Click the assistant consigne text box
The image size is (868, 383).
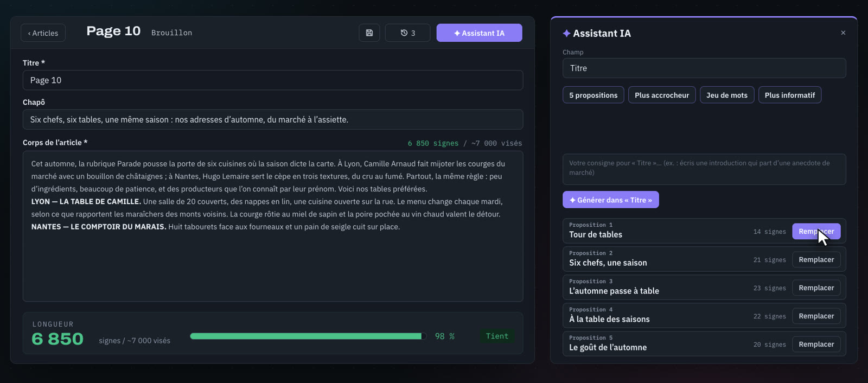pyautogui.click(x=704, y=169)
